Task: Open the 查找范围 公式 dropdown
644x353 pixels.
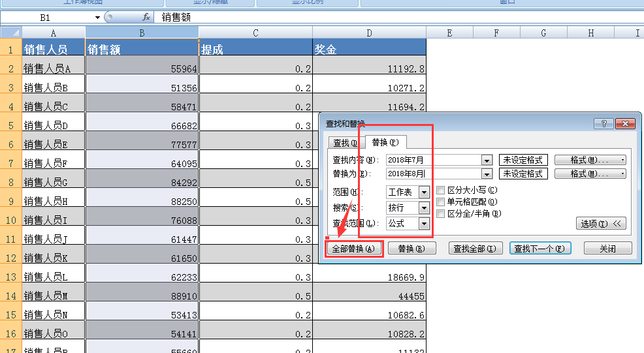Action: [424, 224]
